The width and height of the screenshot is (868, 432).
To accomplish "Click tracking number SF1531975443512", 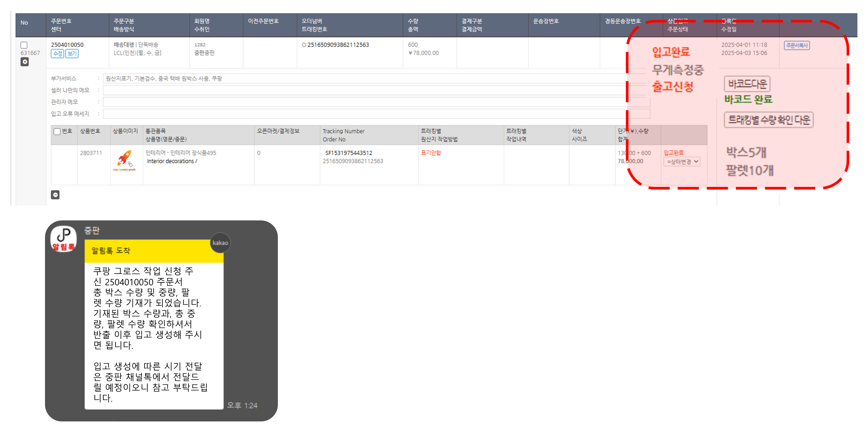I will click(x=349, y=153).
